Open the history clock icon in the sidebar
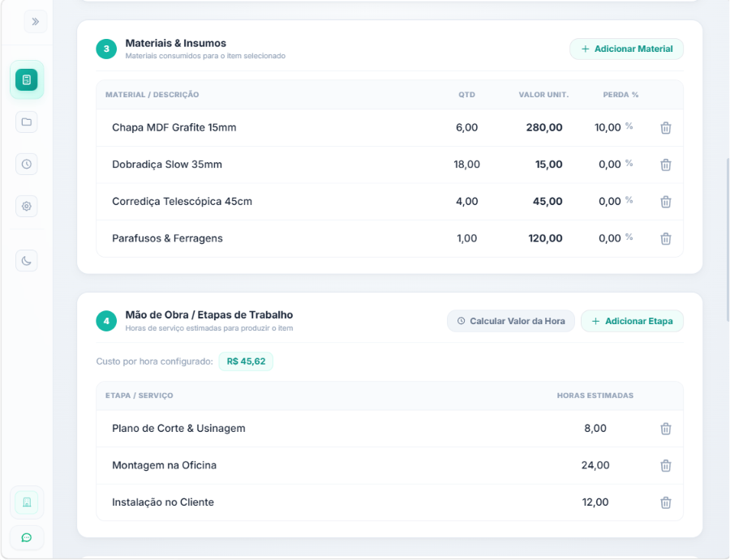 point(27,165)
